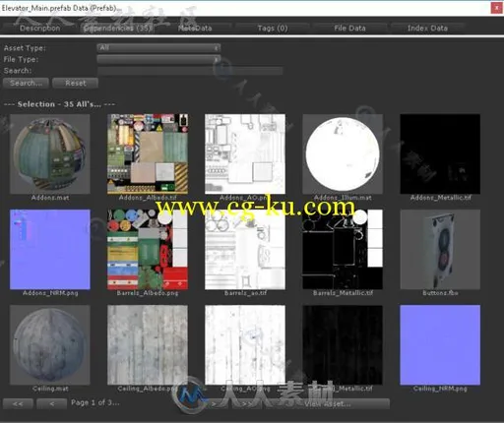Click the Reset button
Viewport: 504px width, 423px height.
(75, 83)
